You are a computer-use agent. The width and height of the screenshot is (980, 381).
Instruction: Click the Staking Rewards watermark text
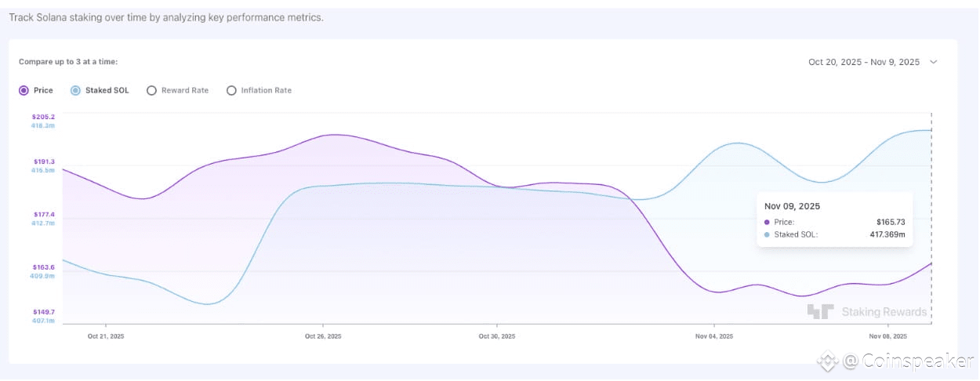tap(884, 312)
